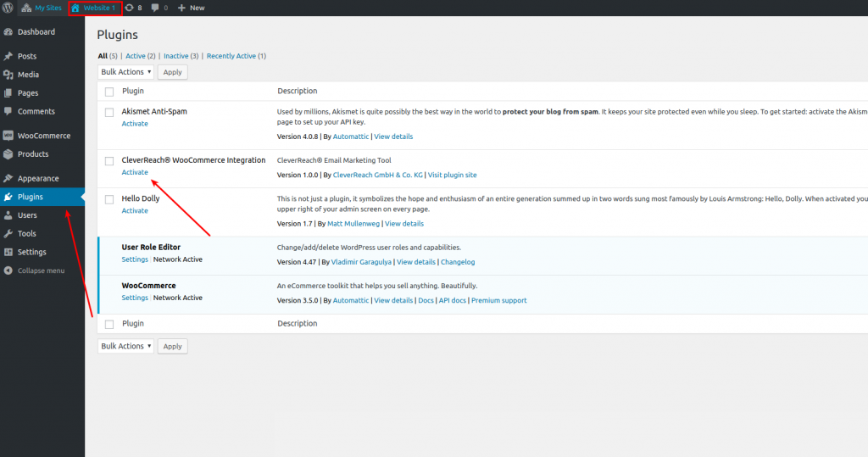
Task: Click the Dashboard gauge icon
Action: pyautogui.click(x=8, y=32)
